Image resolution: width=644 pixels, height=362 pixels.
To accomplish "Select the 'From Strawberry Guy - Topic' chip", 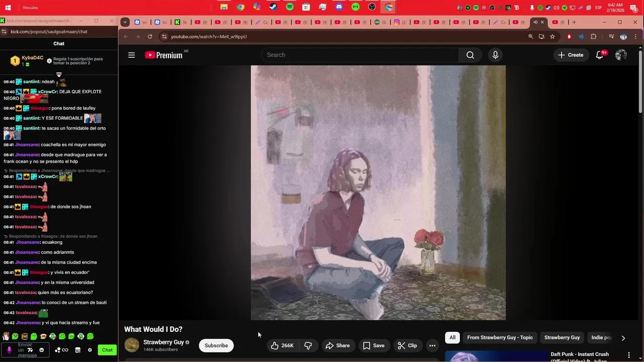I will pos(500,337).
